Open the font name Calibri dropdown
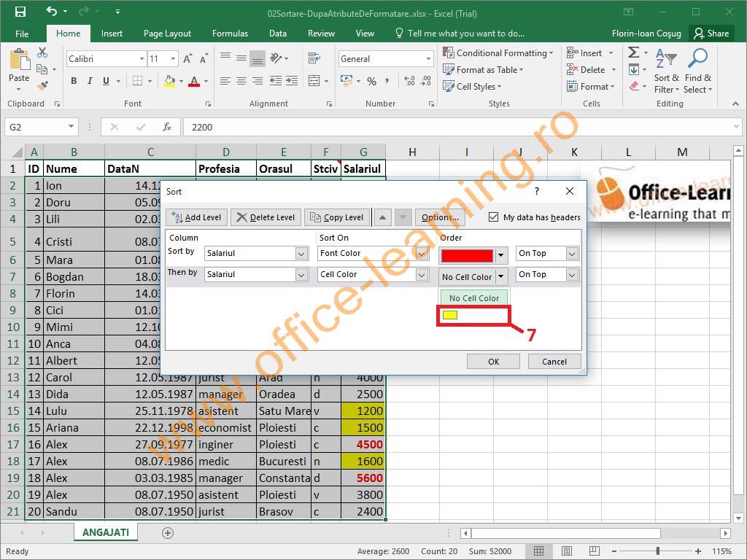The height and width of the screenshot is (560, 747). 142,58
